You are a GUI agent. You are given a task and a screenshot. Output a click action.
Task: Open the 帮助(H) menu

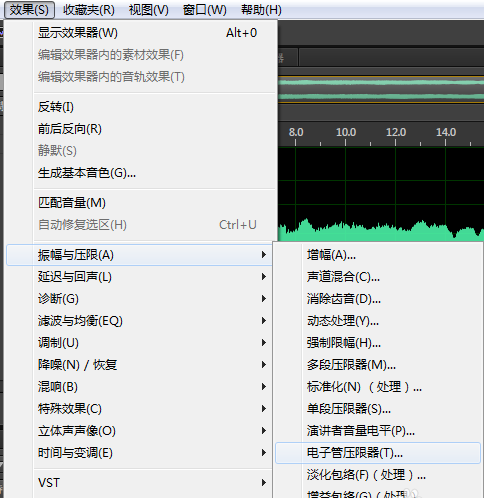click(261, 10)
